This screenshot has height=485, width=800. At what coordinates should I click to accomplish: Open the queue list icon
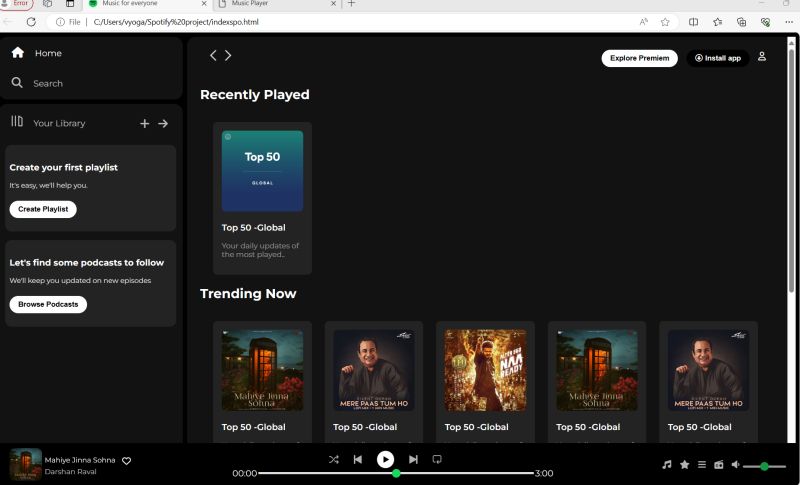coord(702,465)
